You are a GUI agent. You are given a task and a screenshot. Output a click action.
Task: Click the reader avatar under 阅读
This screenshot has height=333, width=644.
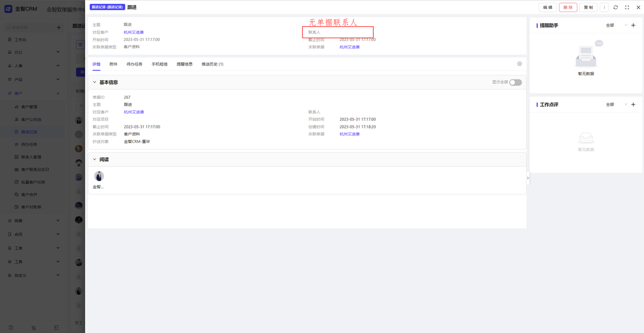99,176
